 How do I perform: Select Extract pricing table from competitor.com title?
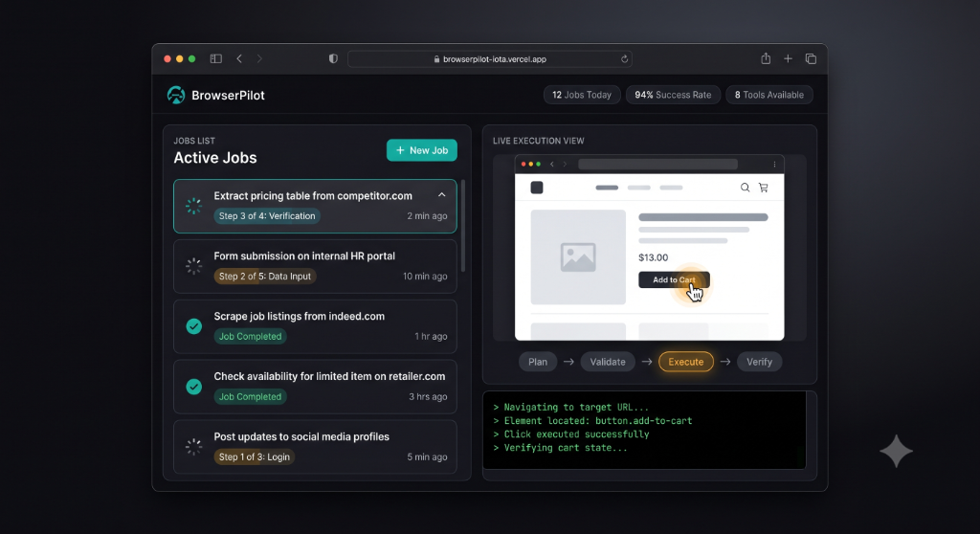point(313,196)
